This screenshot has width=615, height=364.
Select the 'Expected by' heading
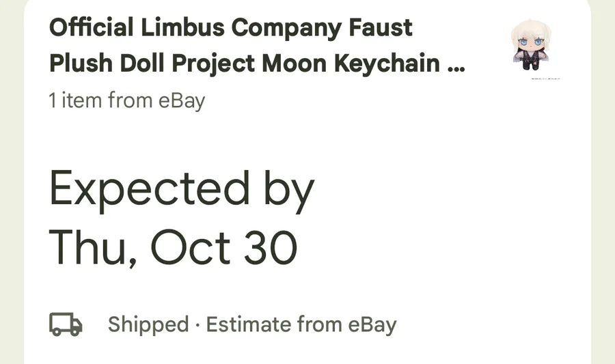coord(181,189)
